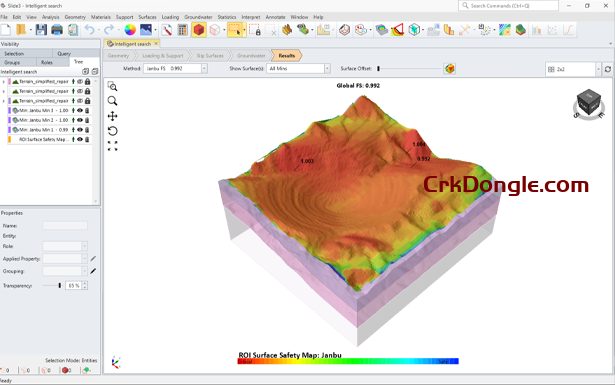Select the Pan move-arrows tool in viewport

point(113,116)
